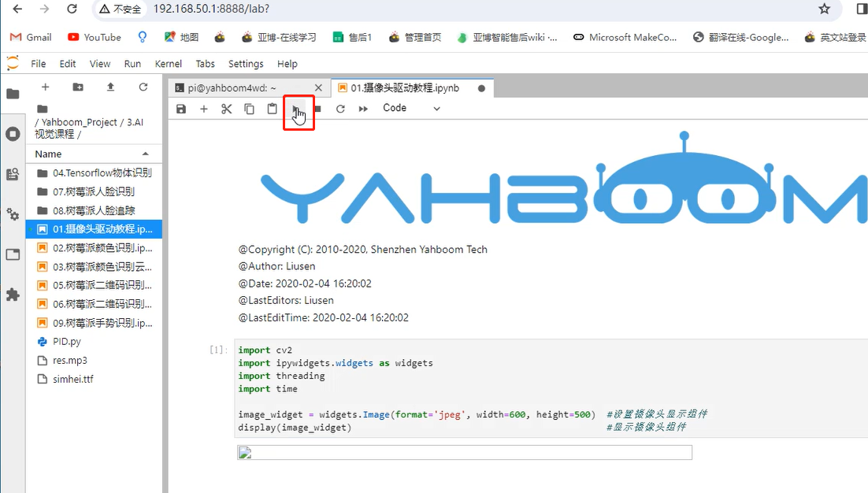Open Running Terminals and Kernels sidebar

click(x=13, y=134)
